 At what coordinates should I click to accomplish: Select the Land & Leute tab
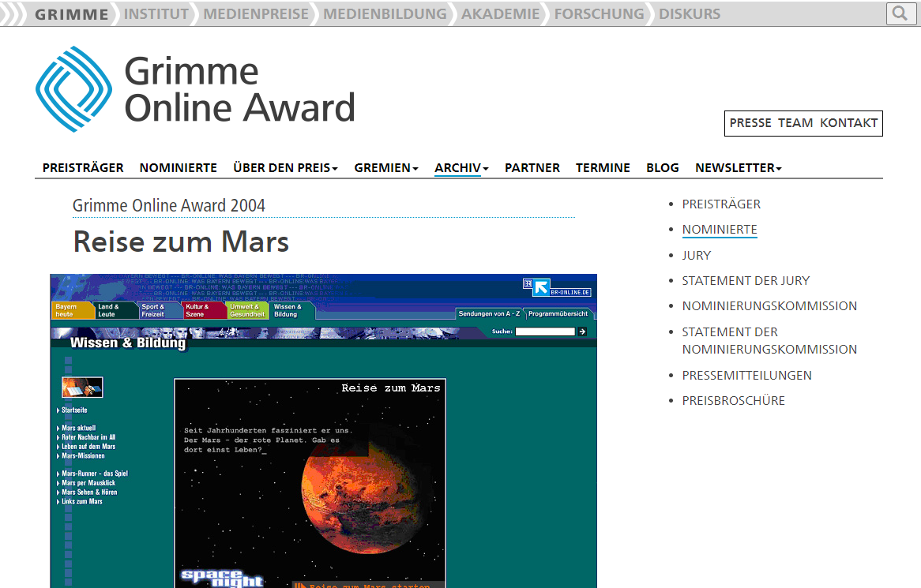tap(115, 310)
